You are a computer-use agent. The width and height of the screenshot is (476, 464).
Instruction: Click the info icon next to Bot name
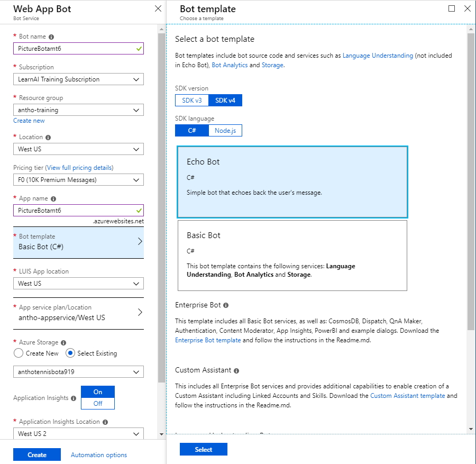pos(51,37)
